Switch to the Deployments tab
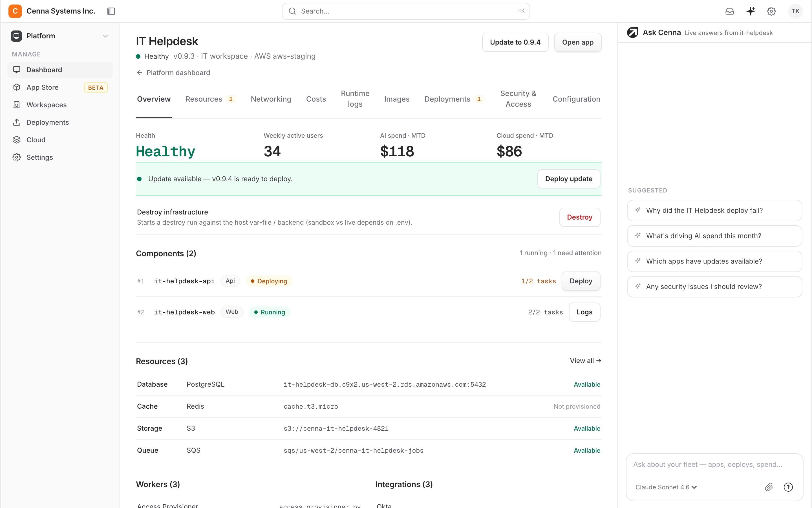The image size is (812, 508). coord(454,99)
